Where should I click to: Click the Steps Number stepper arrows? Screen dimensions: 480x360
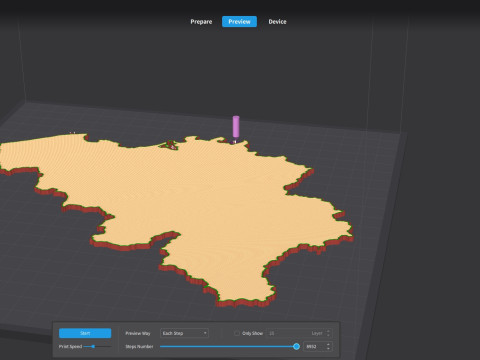point(328,346)
